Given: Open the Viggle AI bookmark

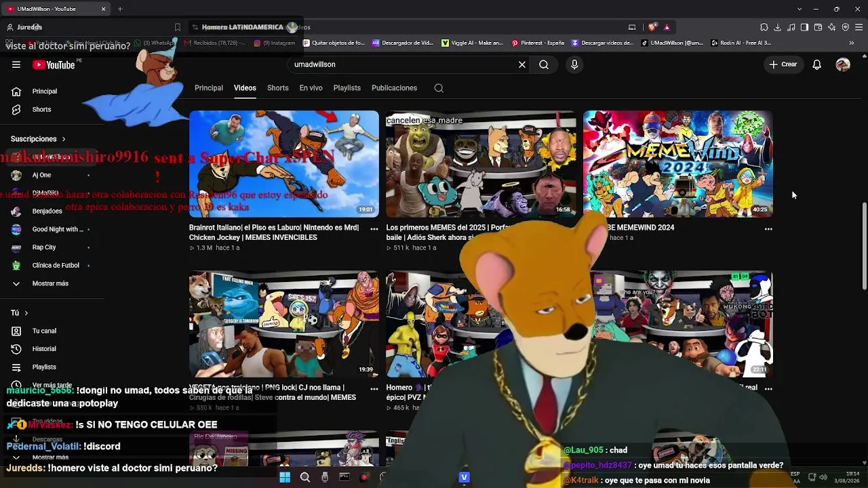Looking at the screenshot, I should [x=472, y=43].
